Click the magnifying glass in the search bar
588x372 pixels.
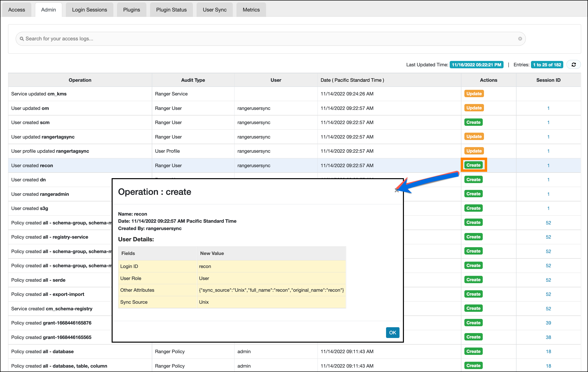(x=22, y=38)
